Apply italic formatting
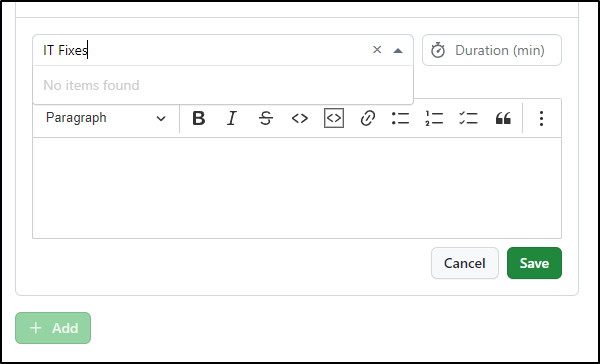 click(232, 118)
